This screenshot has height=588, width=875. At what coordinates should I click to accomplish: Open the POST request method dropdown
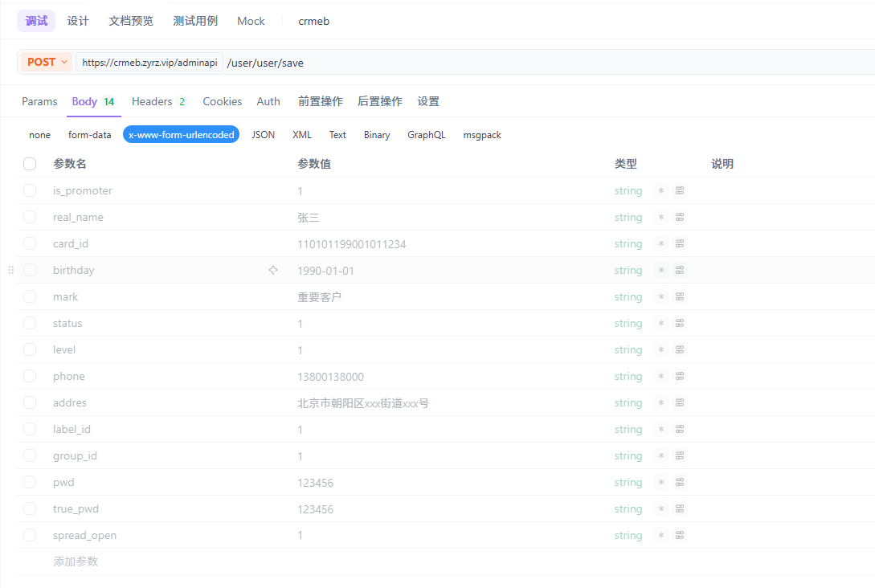tap(47, 62)
